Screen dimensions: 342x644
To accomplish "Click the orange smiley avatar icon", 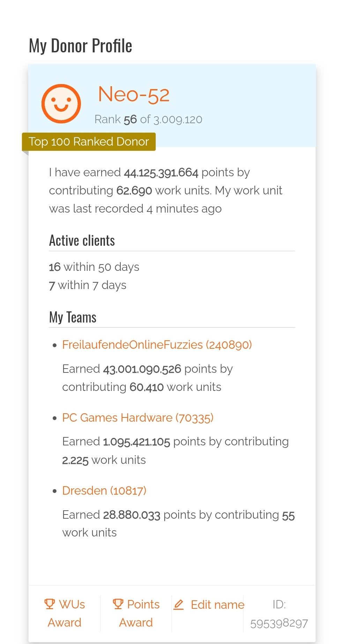I will tap(61, 104).
